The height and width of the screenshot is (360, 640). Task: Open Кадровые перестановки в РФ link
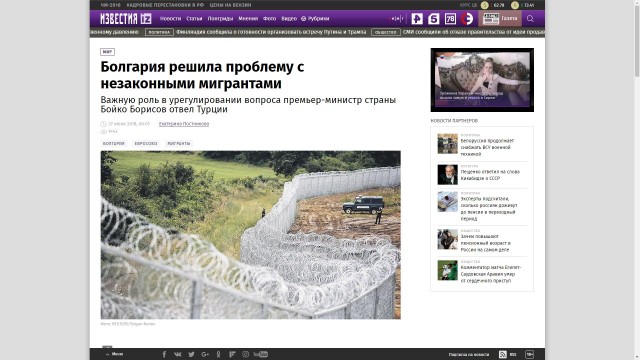pyautogui.click(x=165, y=5)
